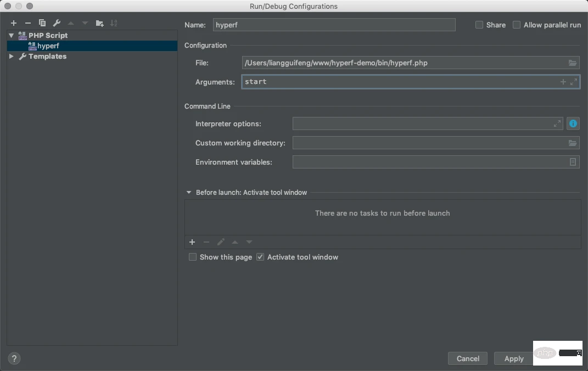The width and height of the screenshot is (588, 371).
Task: Collapse the PHP Script tree node
Action: point(12,36)
